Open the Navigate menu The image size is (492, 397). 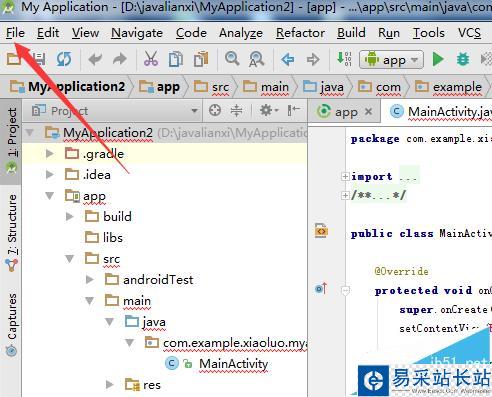point(137,33)
